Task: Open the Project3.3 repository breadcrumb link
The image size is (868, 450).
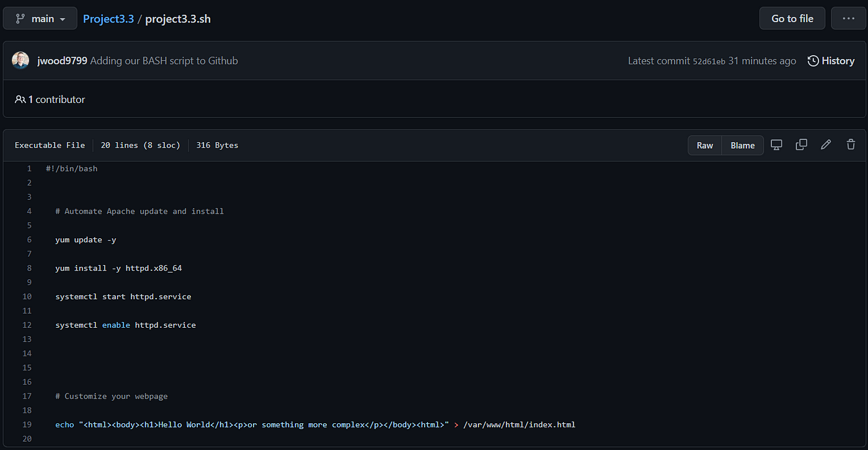Action: click(108, 19)
